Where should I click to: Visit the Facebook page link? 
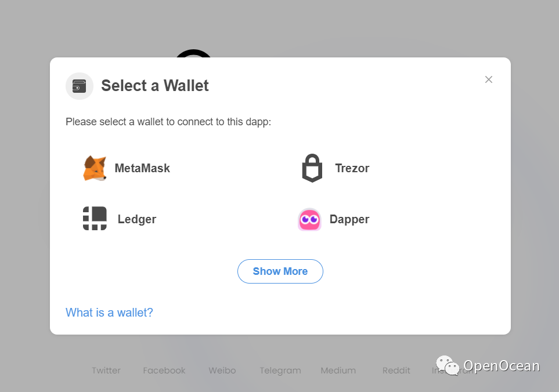tap(164, 370)
